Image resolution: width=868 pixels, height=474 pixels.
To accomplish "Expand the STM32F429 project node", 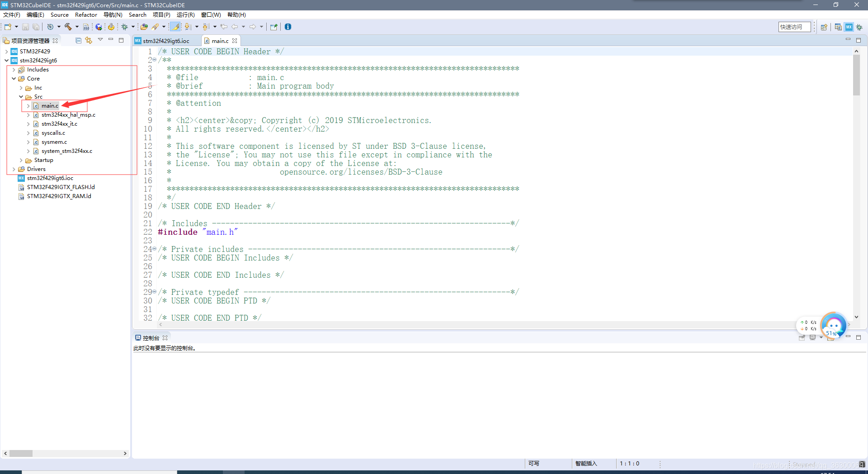I will pyautogui.click(x=6, y=52).
